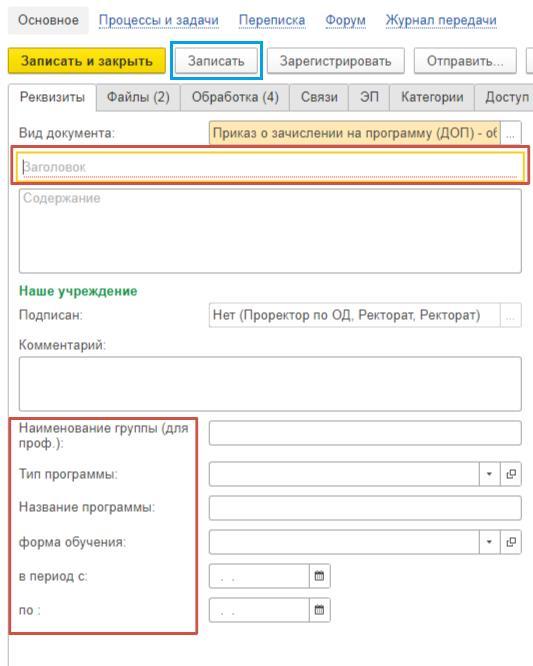533x666 pixels.
Task: Click ellipsis button next to Подписан field
Action: click(510, 315)
